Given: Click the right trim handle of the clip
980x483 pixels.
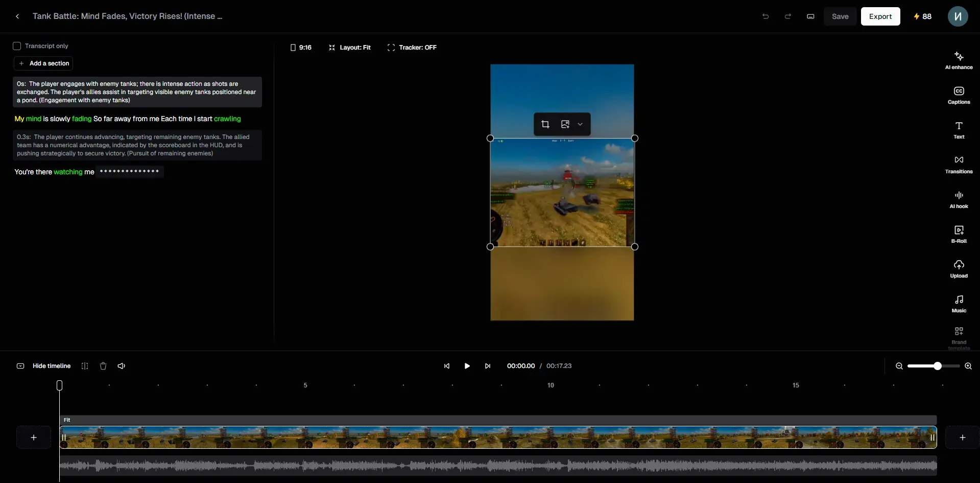Looking at the screenshot, I should point(933,438).
